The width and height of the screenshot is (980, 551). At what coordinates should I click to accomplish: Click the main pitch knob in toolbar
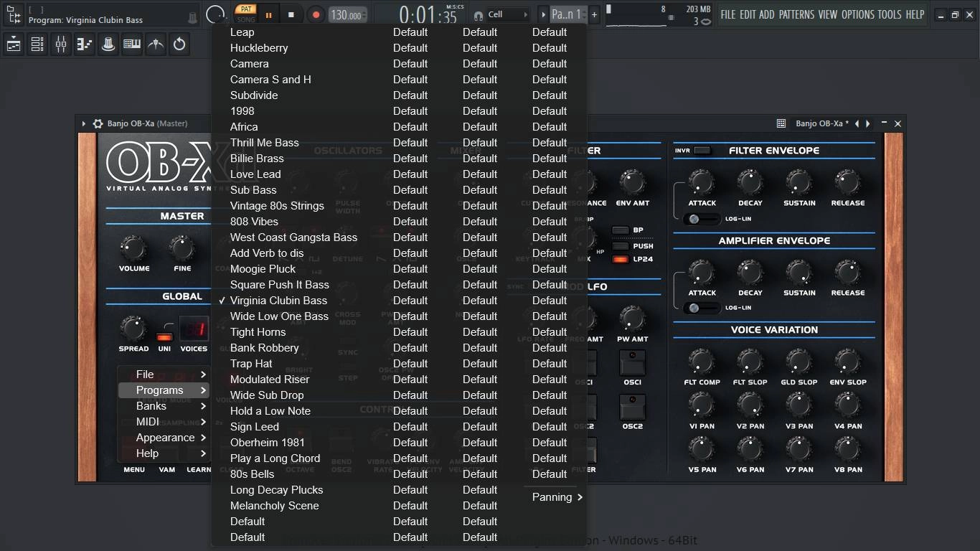click(x=215, y=14)
